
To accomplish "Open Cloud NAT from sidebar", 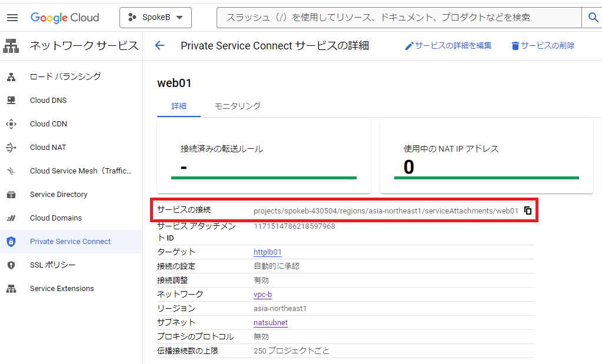I will [x=48, y=148].
